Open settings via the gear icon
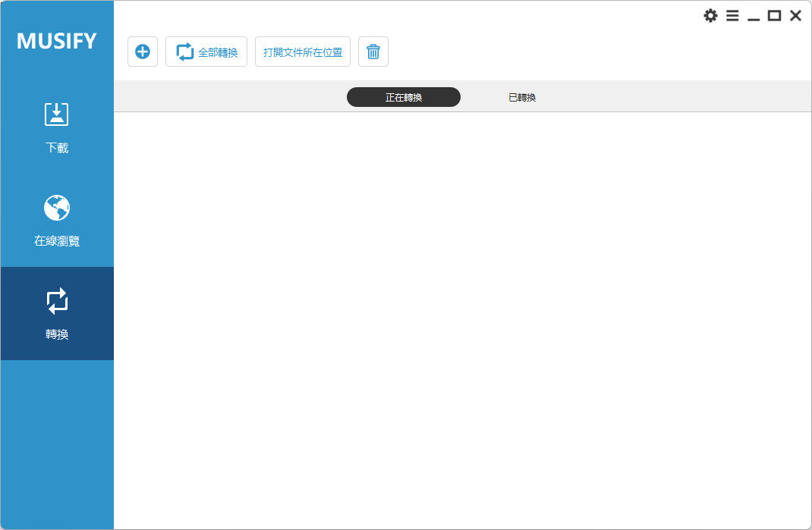The height and width of the screenshot is (530, 812). (710, 15)
